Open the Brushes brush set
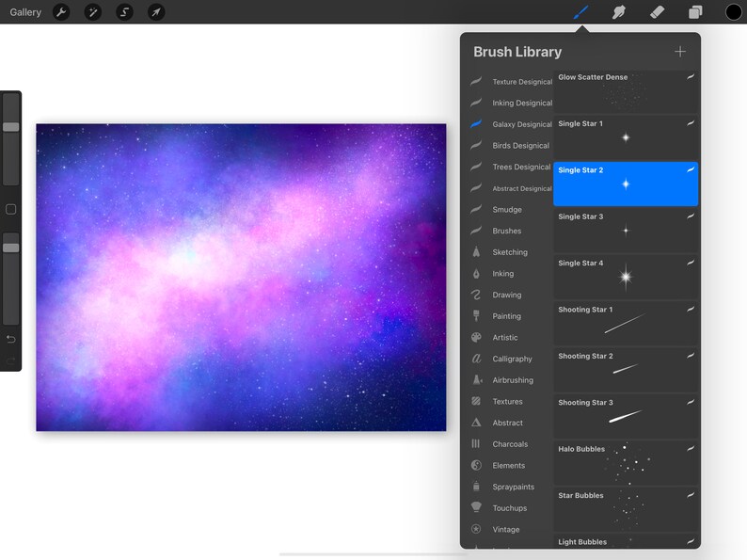This screenshot has width=747, height=560. click(511, 231)
